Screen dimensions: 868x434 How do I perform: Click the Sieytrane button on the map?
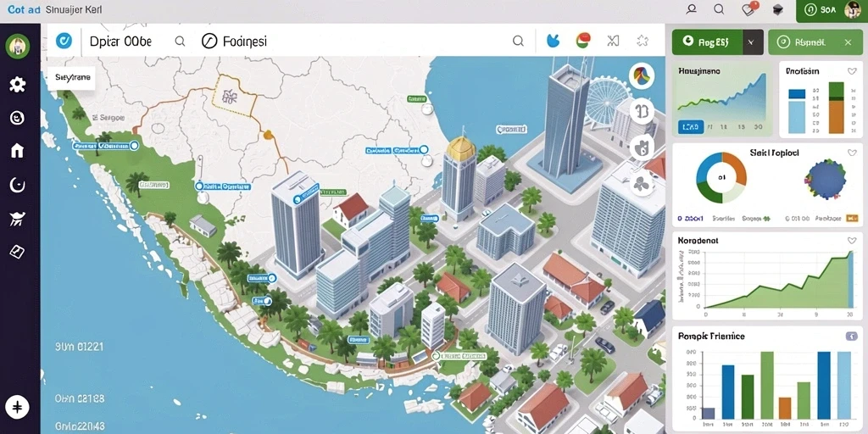point(72,78)
